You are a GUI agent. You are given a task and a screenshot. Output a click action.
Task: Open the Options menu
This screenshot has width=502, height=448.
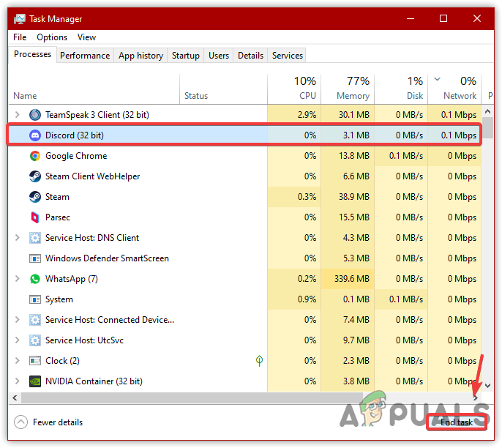click(x=52, y=37)
